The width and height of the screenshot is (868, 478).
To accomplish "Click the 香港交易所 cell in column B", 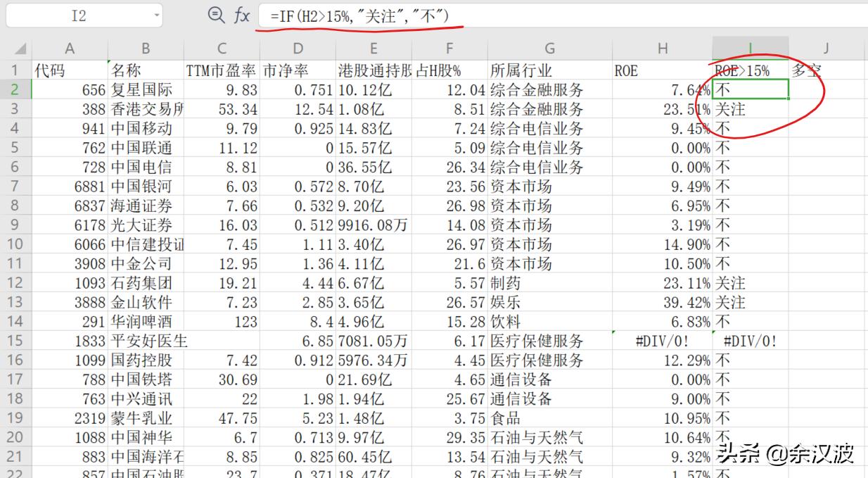I will [x=145, y=109].
